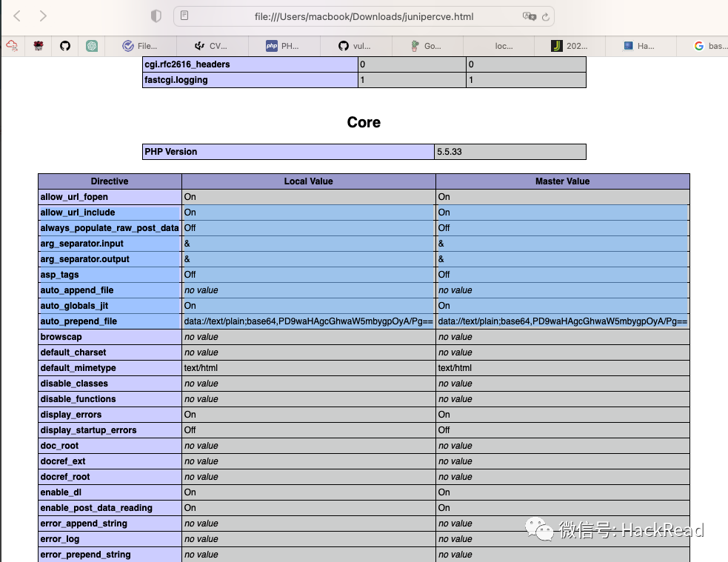728x562 pixels.
Task: Select the PHP Version value 5.5.33
Action: (x=450, y=152)
